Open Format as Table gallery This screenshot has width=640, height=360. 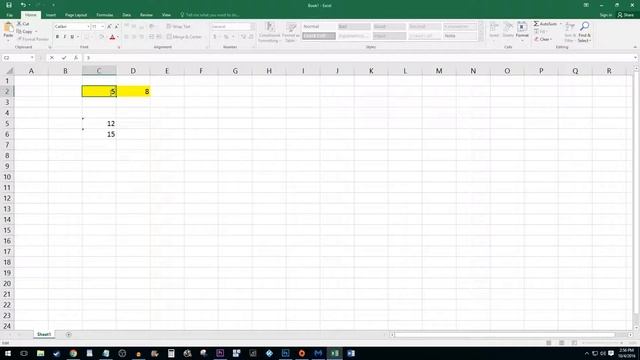(x=291, y=32)
